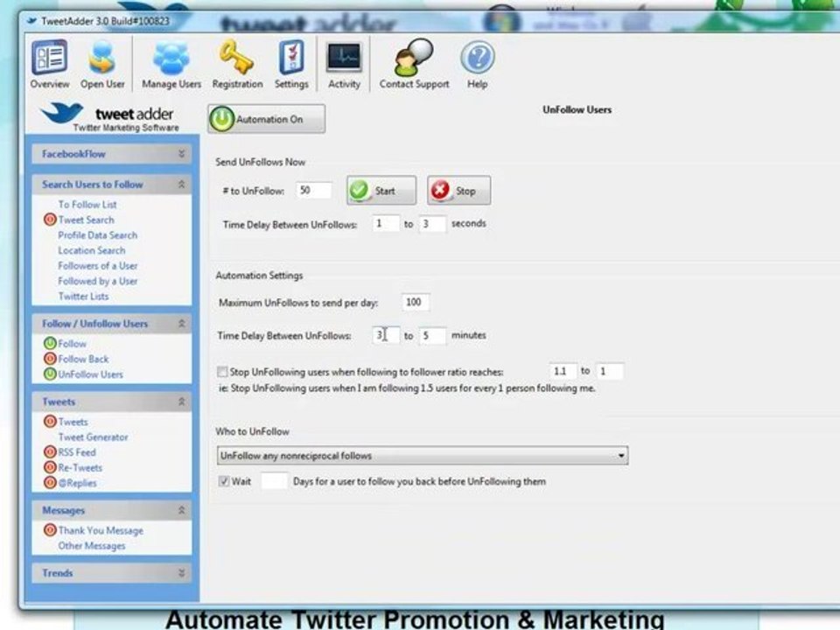Open the Tweet Generator page
This screenshot has height=630, width=840.
click(94, 437)
